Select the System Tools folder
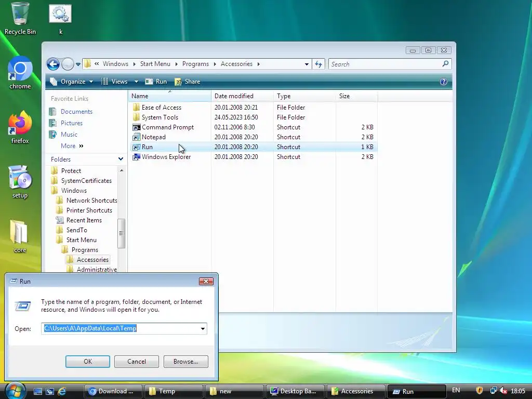The width and height of the screenshot is (532, 399). [160, 117]
